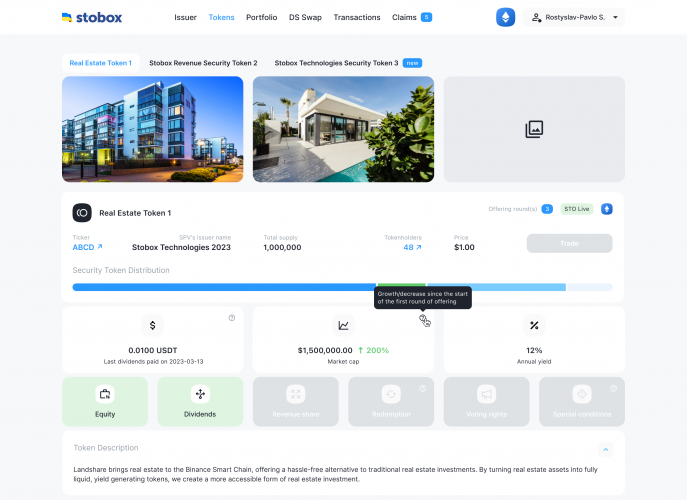The height and width of the screenshot is (500, 687).
Task: Click the Special conditions tile
Action: click(x=582, y=401)
